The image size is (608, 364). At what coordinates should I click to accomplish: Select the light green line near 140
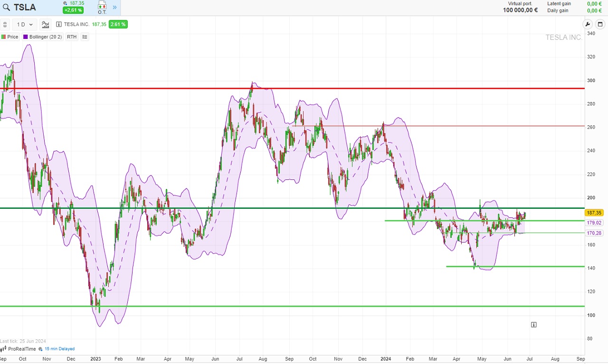515,266
